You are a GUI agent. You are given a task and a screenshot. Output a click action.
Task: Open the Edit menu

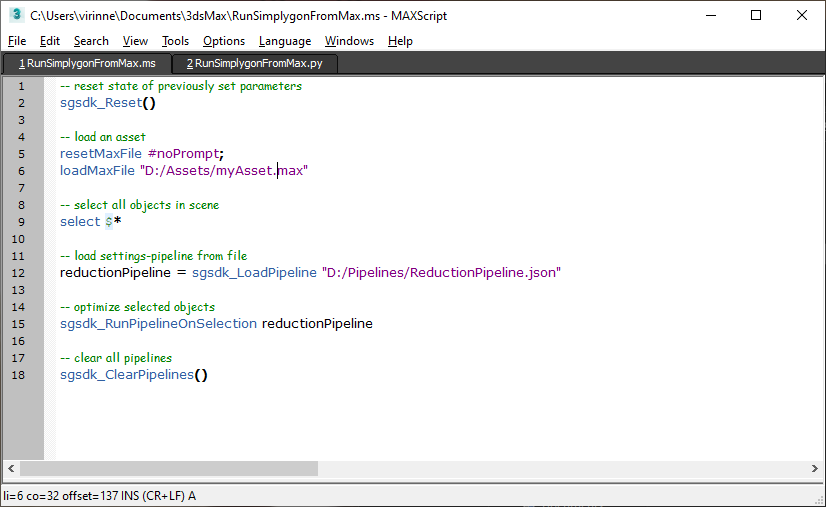[x=50, y=41]
